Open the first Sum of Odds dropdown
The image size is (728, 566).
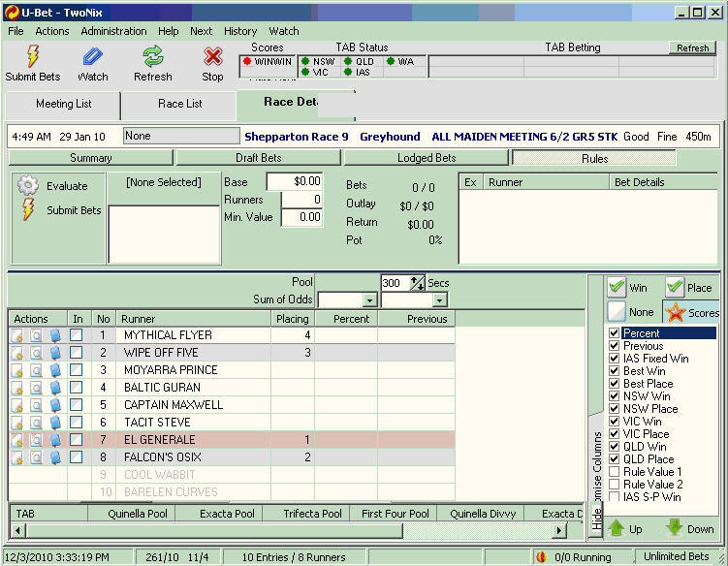coord(369,299)
